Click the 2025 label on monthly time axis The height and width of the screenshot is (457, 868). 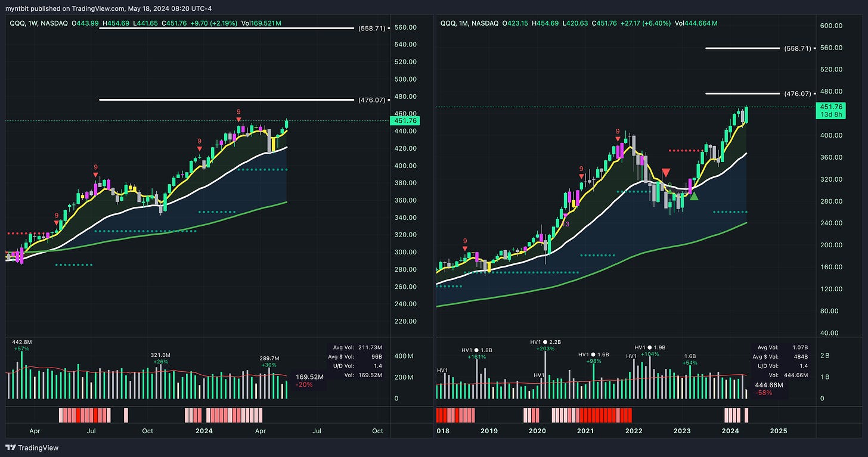(x=778, y=430)
